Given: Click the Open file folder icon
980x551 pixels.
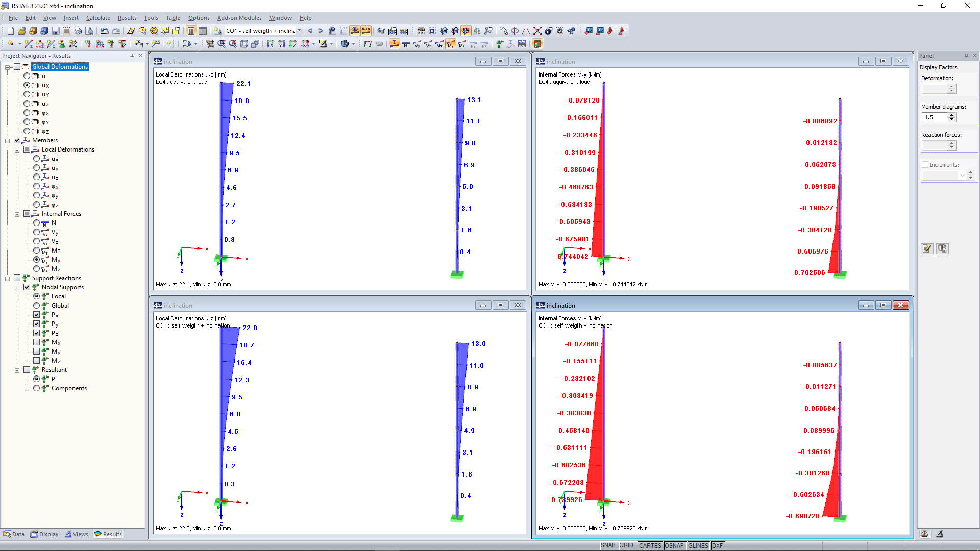Looking at the screenshot, I should (21, 31).
